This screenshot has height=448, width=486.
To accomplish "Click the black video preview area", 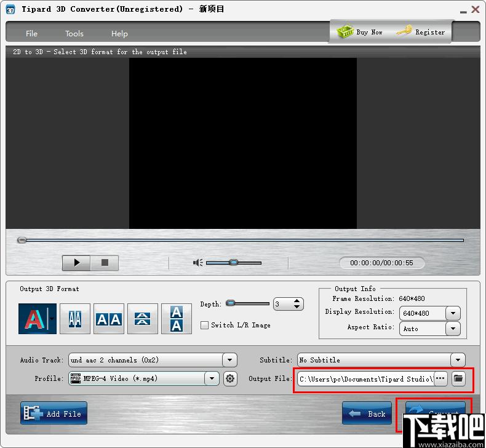I will [x=242, y=143].
